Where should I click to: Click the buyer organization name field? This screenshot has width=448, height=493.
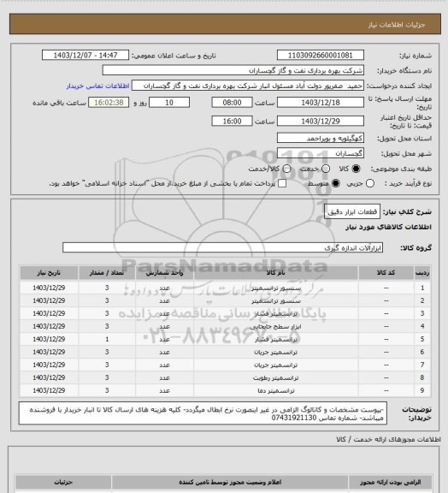click(x=233, y=70)
